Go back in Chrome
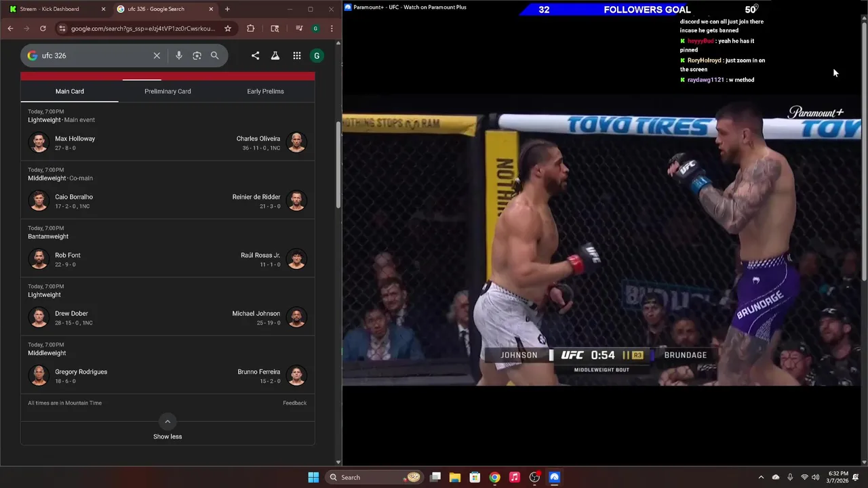This screenshot has width=868, height=488. point(10,28)
